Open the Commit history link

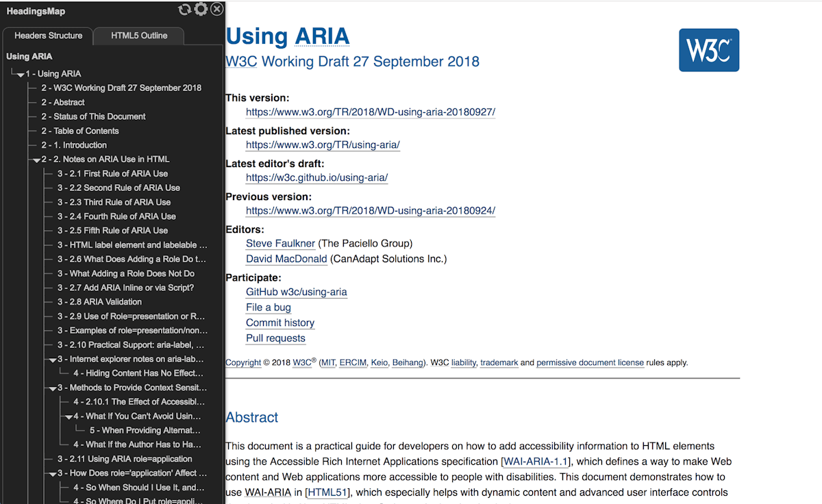[280, 323]
